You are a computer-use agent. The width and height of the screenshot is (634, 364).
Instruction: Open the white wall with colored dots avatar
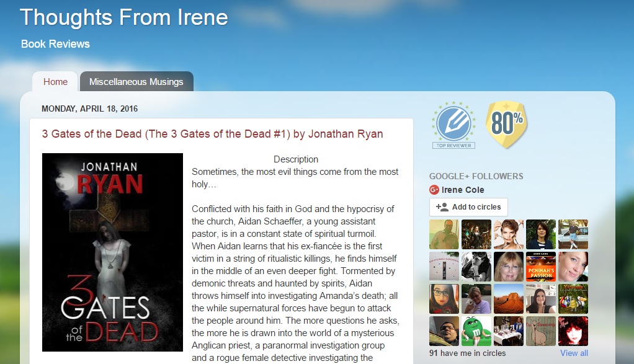pyautogui.click(x=444, y=267)
